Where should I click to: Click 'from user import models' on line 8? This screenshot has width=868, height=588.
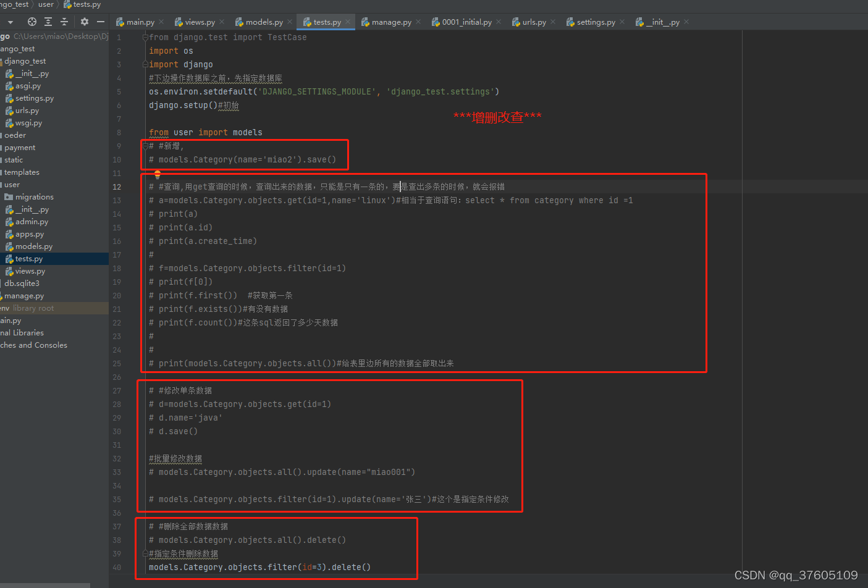pyautogui.click(x=205, y=132)
